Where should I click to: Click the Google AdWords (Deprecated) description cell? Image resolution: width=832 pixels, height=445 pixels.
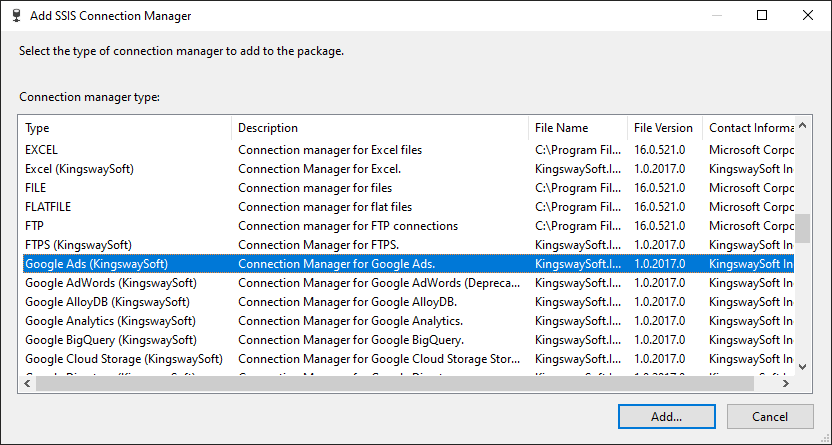point(379,283)
